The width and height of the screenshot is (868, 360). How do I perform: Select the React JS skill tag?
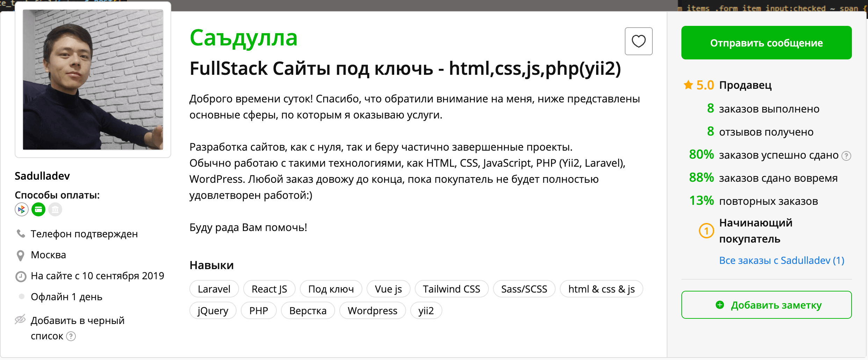269,289
